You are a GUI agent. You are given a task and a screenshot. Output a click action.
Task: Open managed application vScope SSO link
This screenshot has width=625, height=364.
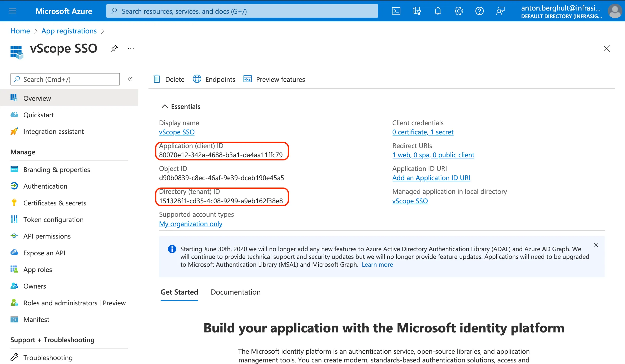pos(410,201)
